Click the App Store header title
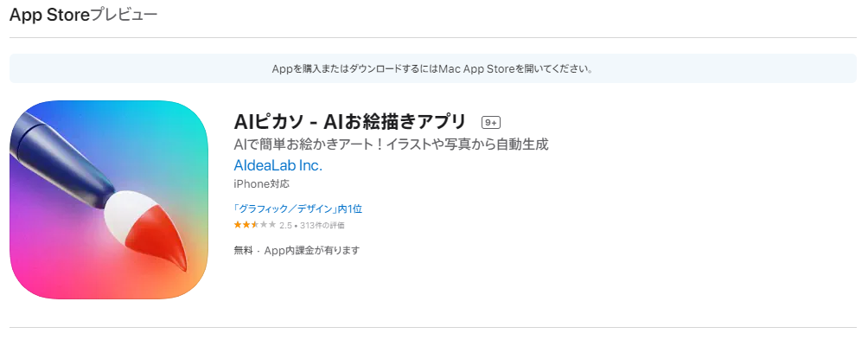Image resolution: width=868 pixels, height=340 pixels. point(49,15)
